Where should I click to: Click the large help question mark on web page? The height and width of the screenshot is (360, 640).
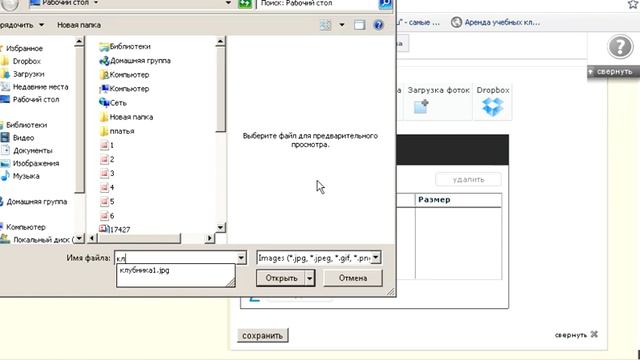click(620, 47)
